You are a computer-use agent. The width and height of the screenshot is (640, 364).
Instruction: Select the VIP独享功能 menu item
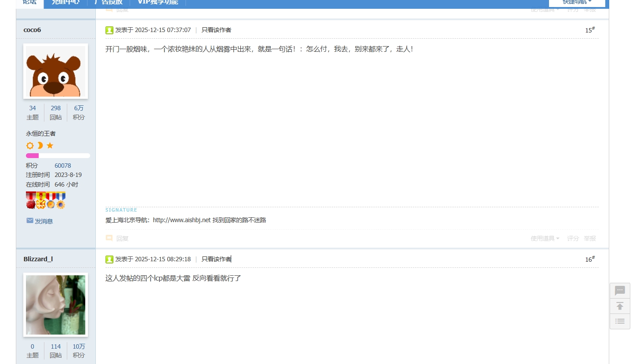(158, 2)
